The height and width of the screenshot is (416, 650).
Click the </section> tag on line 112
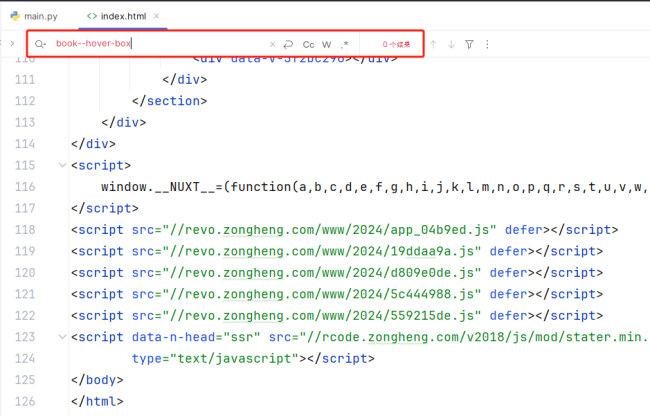169,101
